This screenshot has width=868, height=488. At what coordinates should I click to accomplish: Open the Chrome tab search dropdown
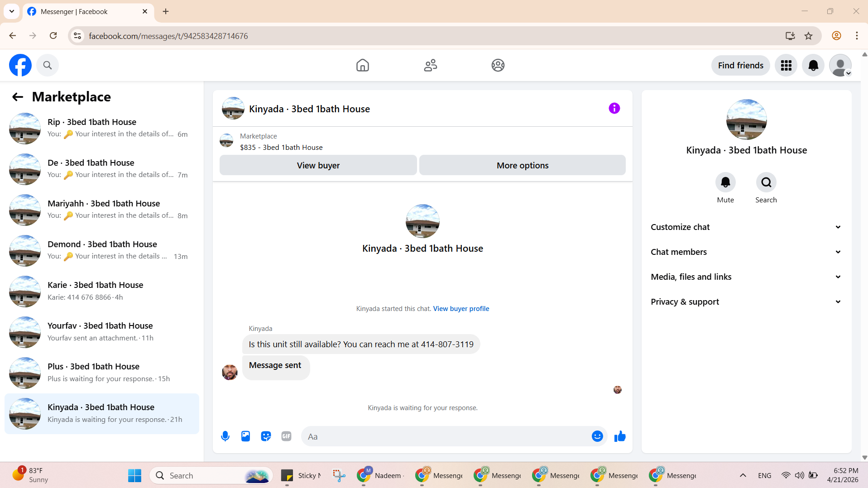[x=12, y=11]
